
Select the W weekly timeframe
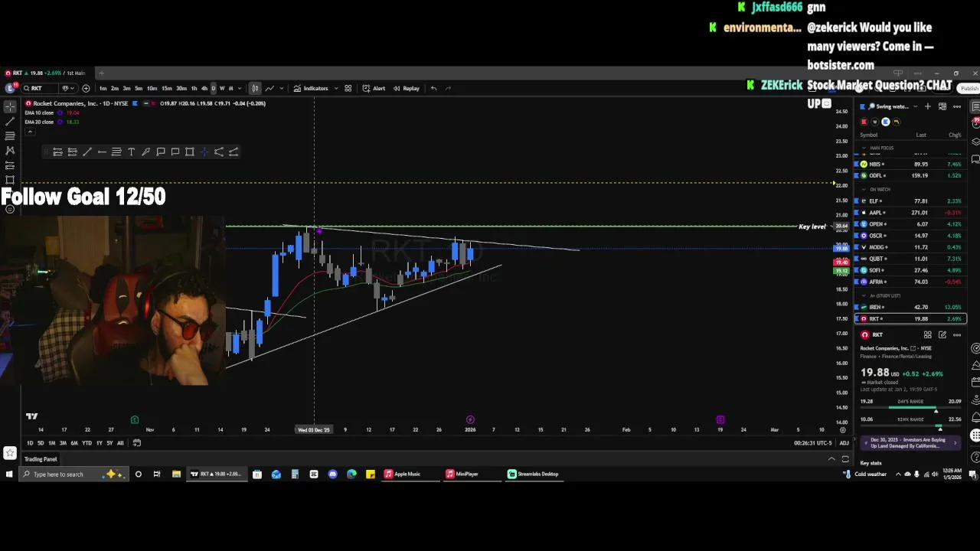[222, 88]
